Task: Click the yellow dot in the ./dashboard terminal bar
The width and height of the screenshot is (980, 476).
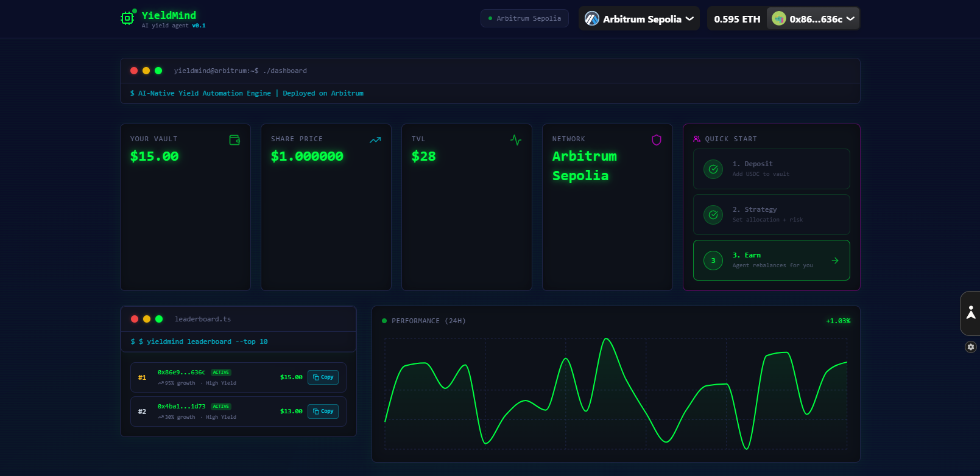Action: [146, 71]
